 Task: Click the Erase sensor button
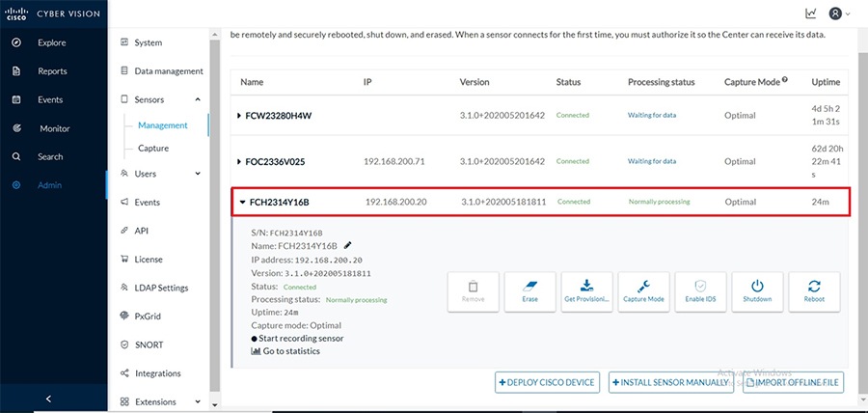click(529, 291)
